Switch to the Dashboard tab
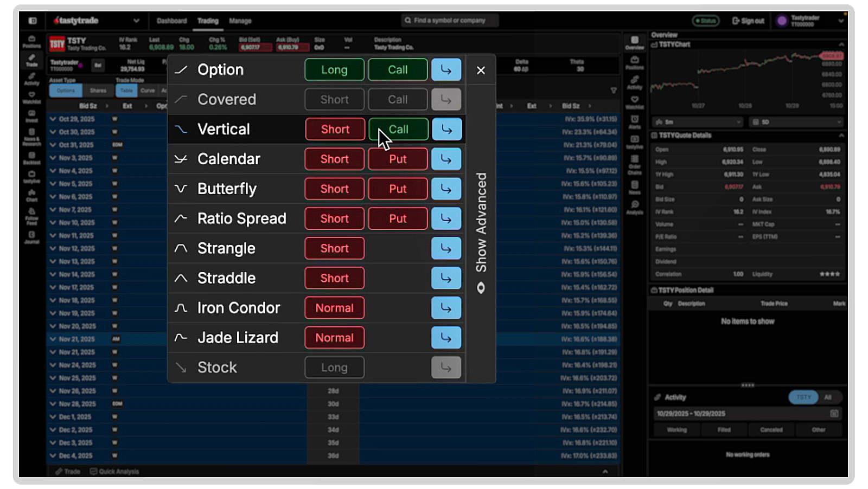Screen dimensions: 868x489 click(172, 21)
